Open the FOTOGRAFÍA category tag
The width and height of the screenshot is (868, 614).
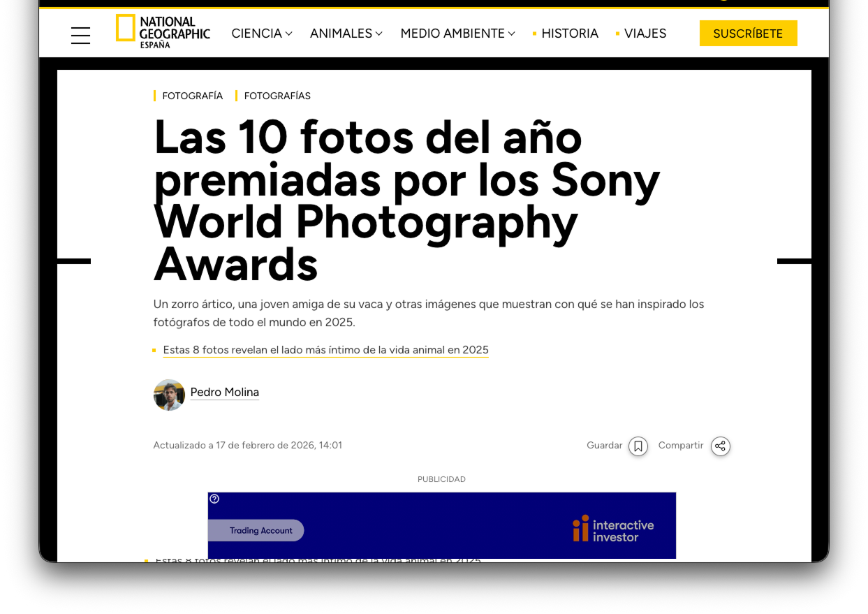click(193, 96)
